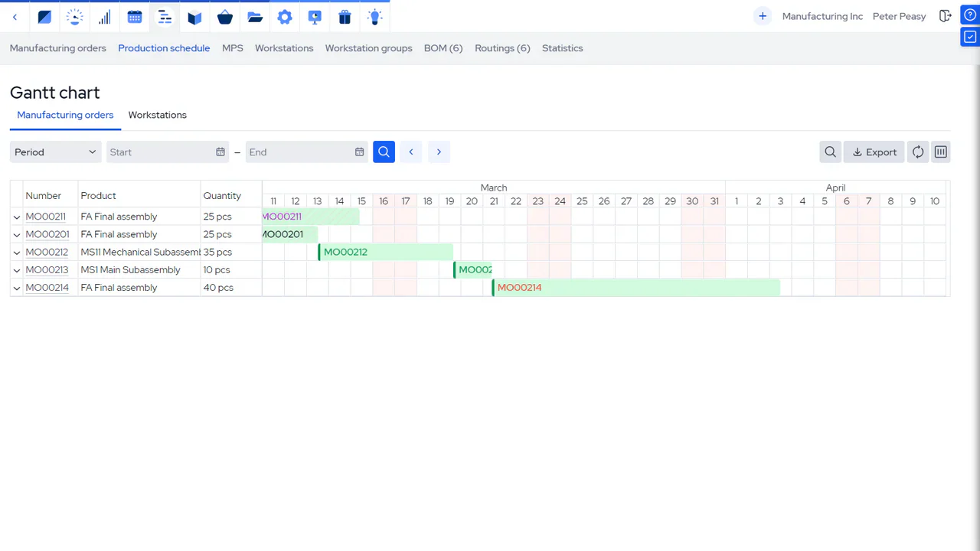Open the gift box icon
The image size is (980, 551).
coord(345,17)
